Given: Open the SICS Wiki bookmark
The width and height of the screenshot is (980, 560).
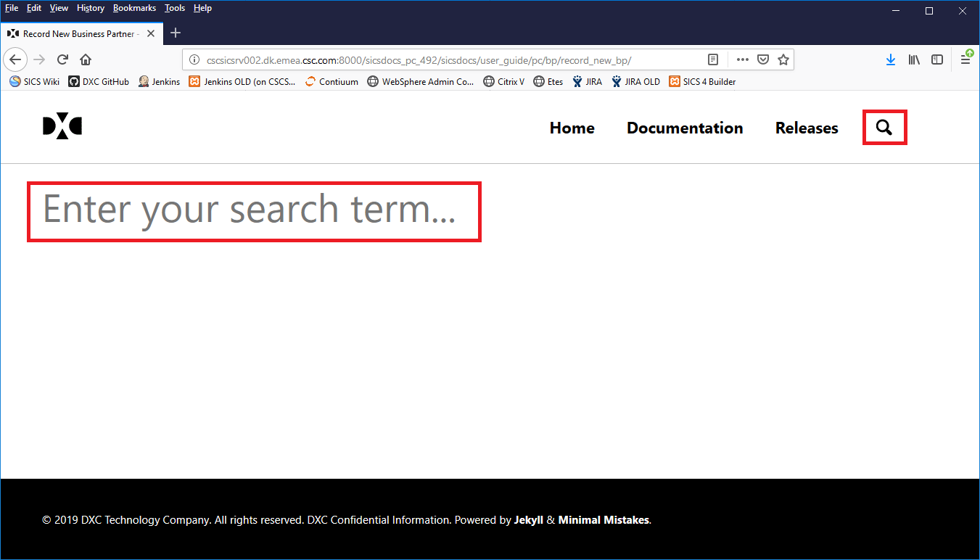Looking at the screenshot, I should coord(33,81).
